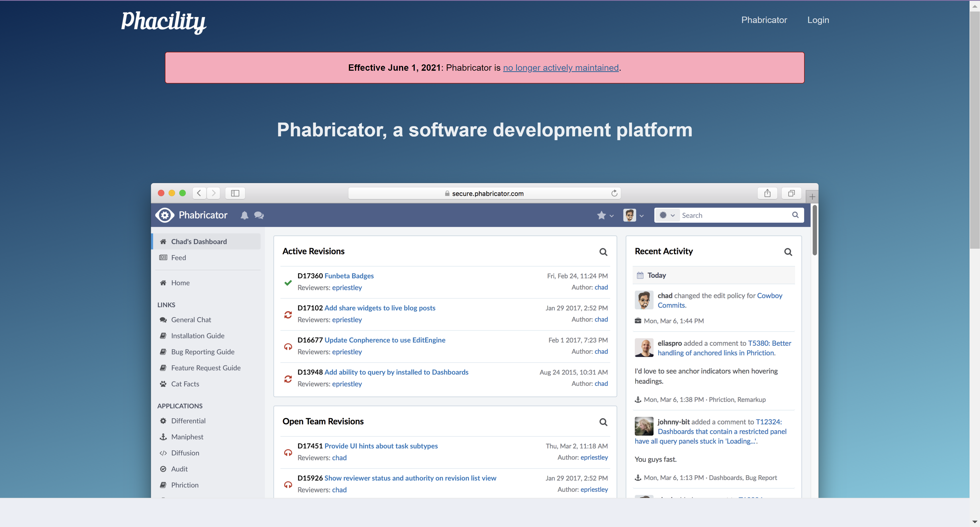Screen dimensions: 980x527
Task: Click the browser back arrow button
Action: point(199,193)
